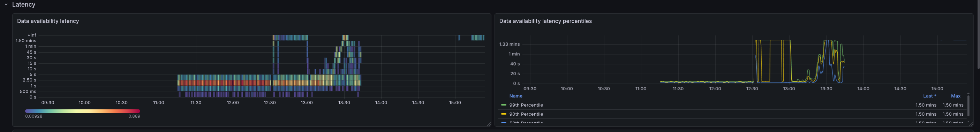Click the 2.50 s y-axis label on heatmap

(x=29, y=80)
